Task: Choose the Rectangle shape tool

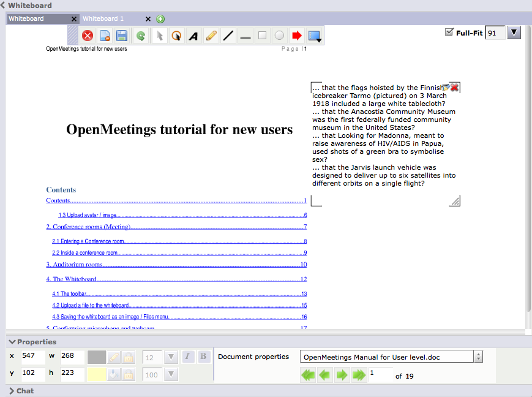Action: (263, 36)
